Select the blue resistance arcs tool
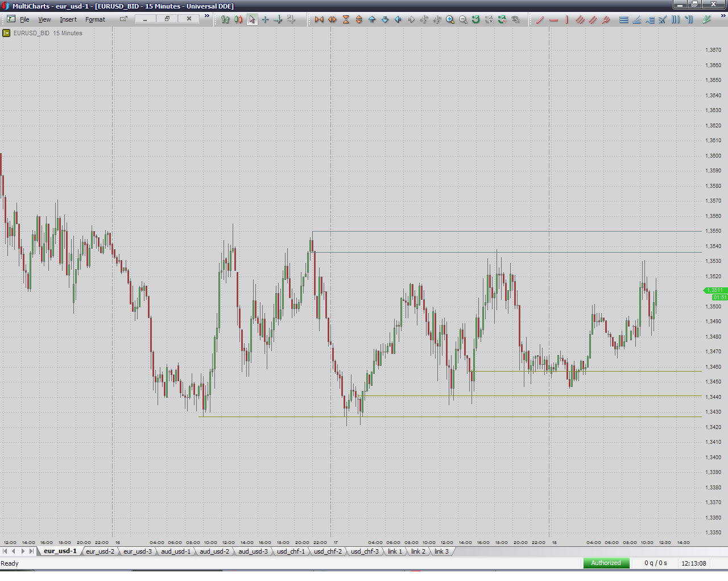Image resolution: width=728 pixels, height=581 pixels. coord(663,19)
